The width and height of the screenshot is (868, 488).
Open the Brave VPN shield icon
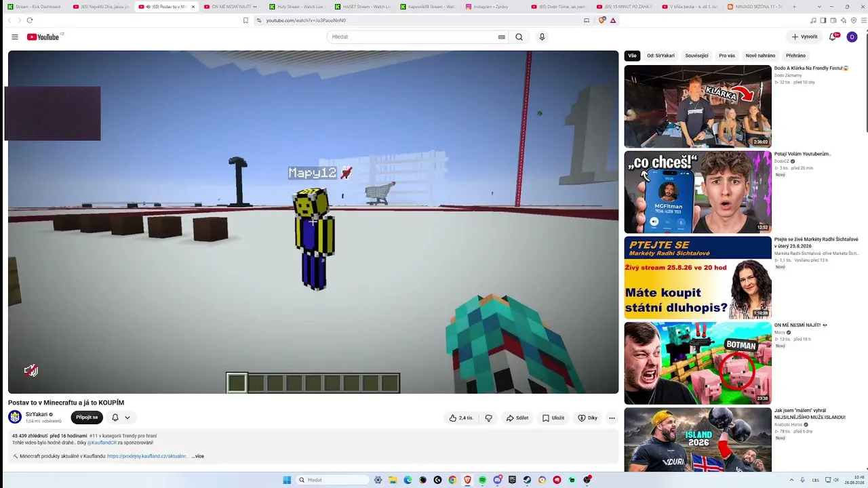coord(853,20)
